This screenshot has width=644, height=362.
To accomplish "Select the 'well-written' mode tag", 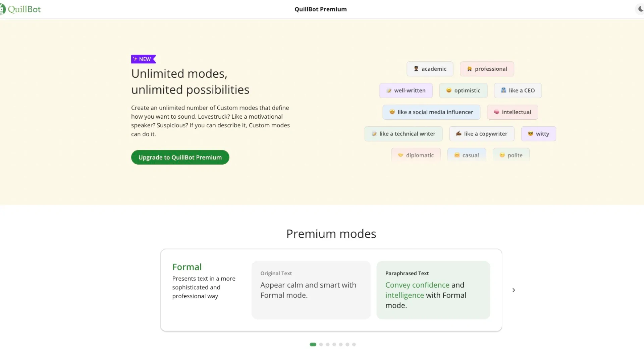I will [406, 90].
